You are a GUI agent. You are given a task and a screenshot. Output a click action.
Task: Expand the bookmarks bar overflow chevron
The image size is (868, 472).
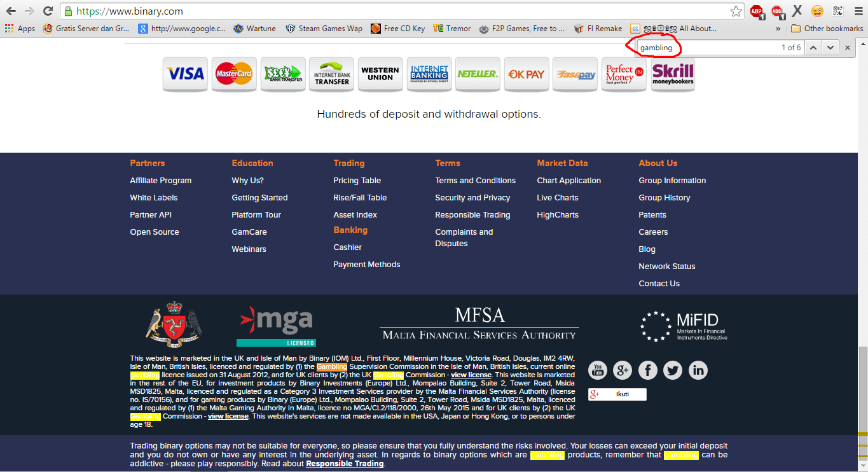click(x=778, y=29)
